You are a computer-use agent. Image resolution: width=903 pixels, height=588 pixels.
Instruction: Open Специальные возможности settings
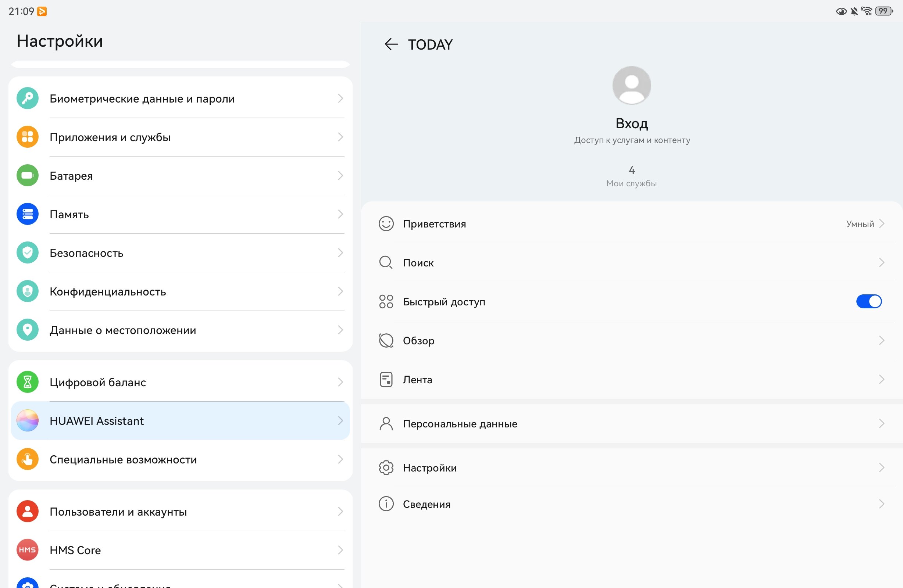point(180,459)
